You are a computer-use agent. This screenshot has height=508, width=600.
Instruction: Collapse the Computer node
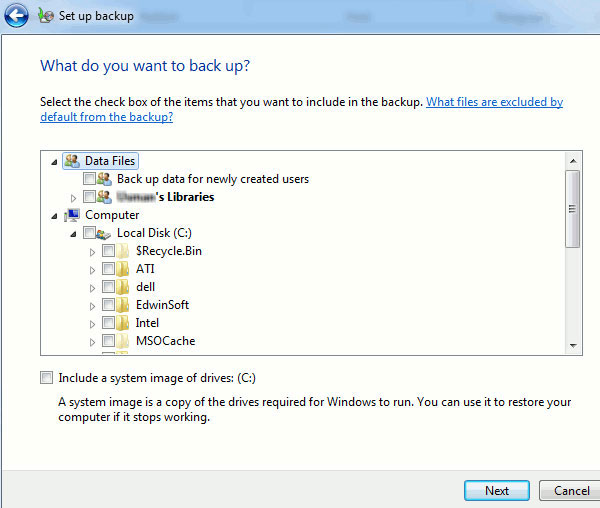54,217
